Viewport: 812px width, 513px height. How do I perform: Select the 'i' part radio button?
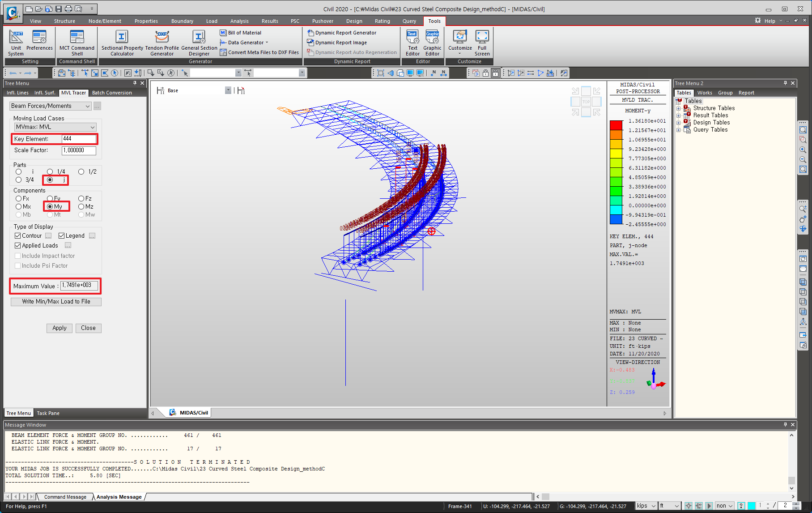(18, 171)
